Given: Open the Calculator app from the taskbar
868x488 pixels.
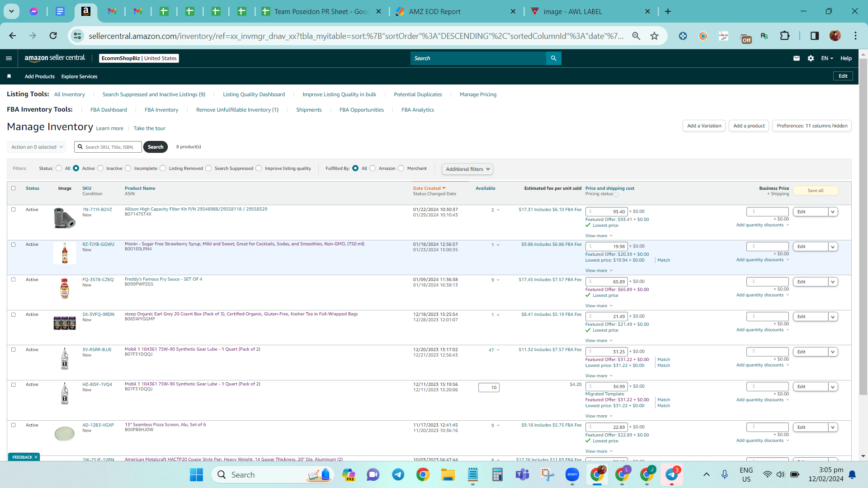Looking at the screenshot, I should coord(497,474).
